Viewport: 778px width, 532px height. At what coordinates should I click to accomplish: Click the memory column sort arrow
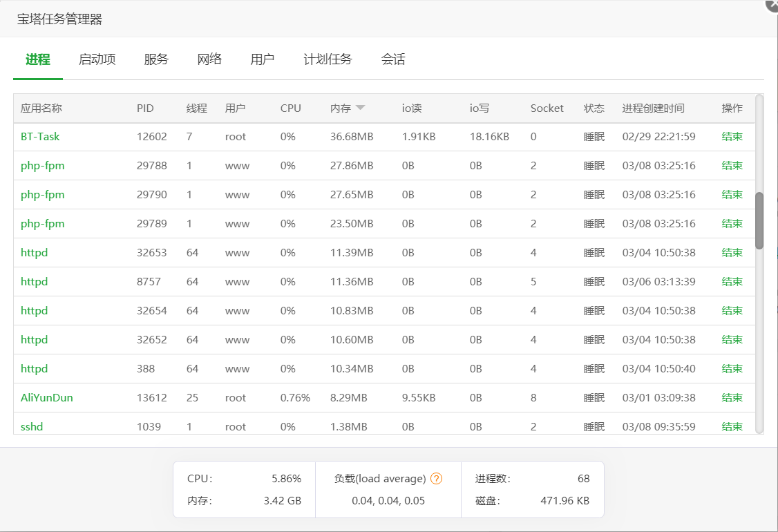360,108
